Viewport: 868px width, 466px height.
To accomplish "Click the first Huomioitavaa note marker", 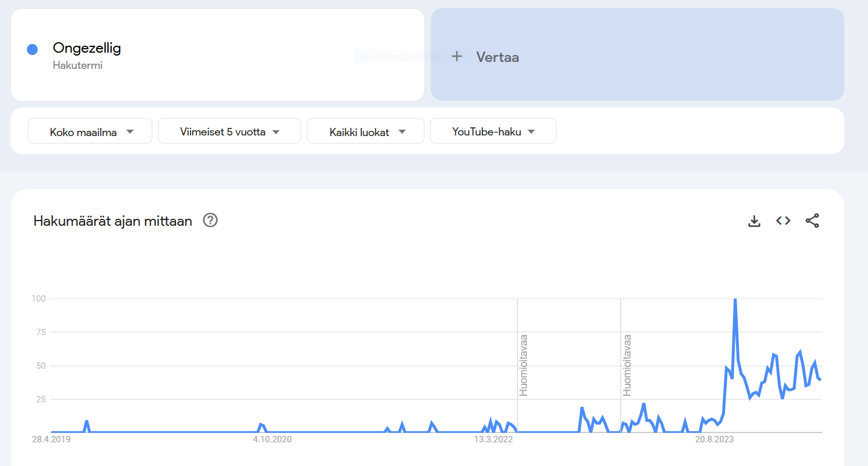I will coord(523,365).
